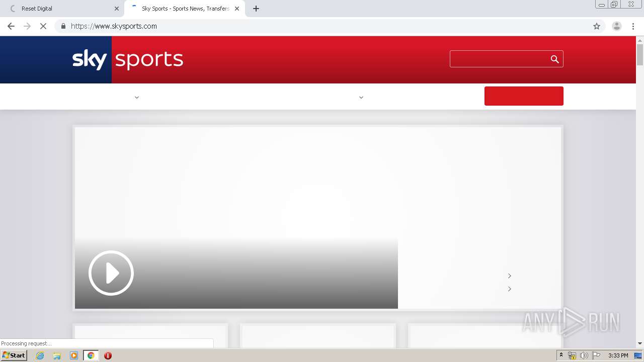Click the scrollbar down arrow
644x362 pixels.
(x=640, y=343)
